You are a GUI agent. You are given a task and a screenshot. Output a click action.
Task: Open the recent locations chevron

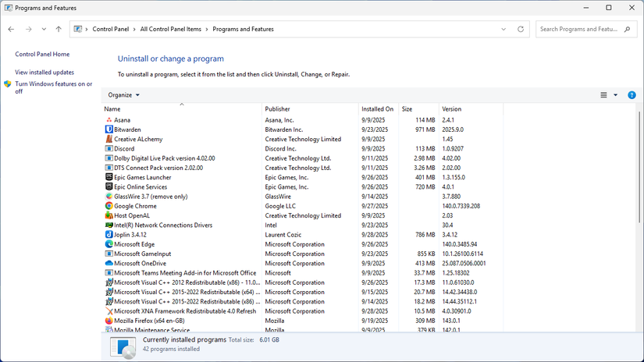pyautogui.click(x=44, y=29)
